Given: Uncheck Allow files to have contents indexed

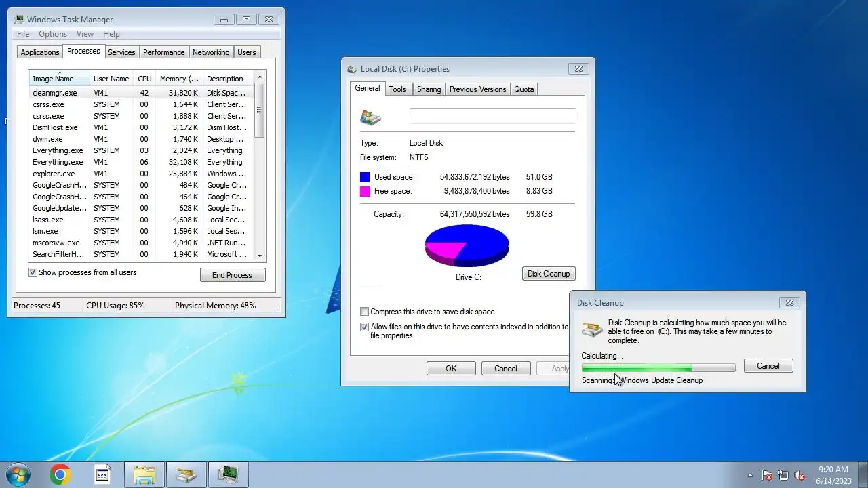Looking at the screenshot, I should [364, 327].
